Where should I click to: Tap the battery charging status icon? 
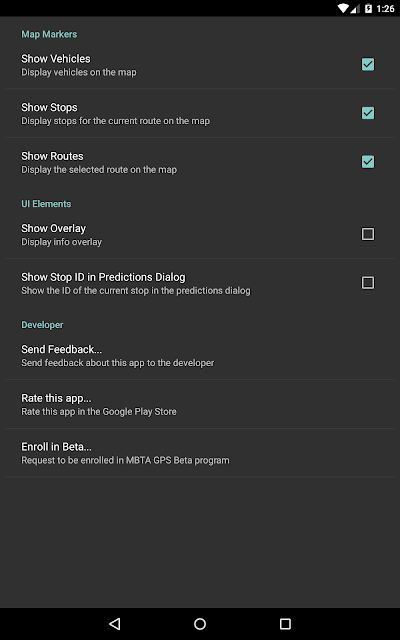coord(368,8)
